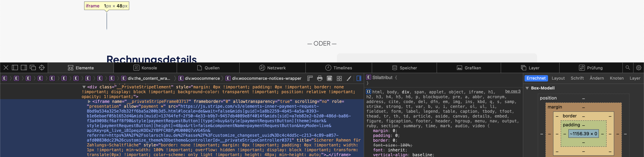This screenshot has height=157, width=644.
Task: Select the Layout sidebar panel
Action: click(558, 78)
